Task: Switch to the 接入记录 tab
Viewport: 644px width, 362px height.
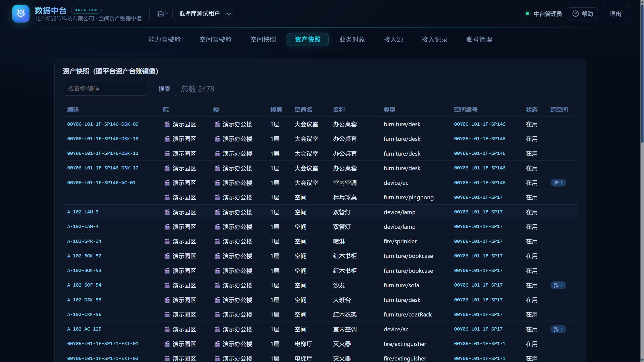Action: 434,39
